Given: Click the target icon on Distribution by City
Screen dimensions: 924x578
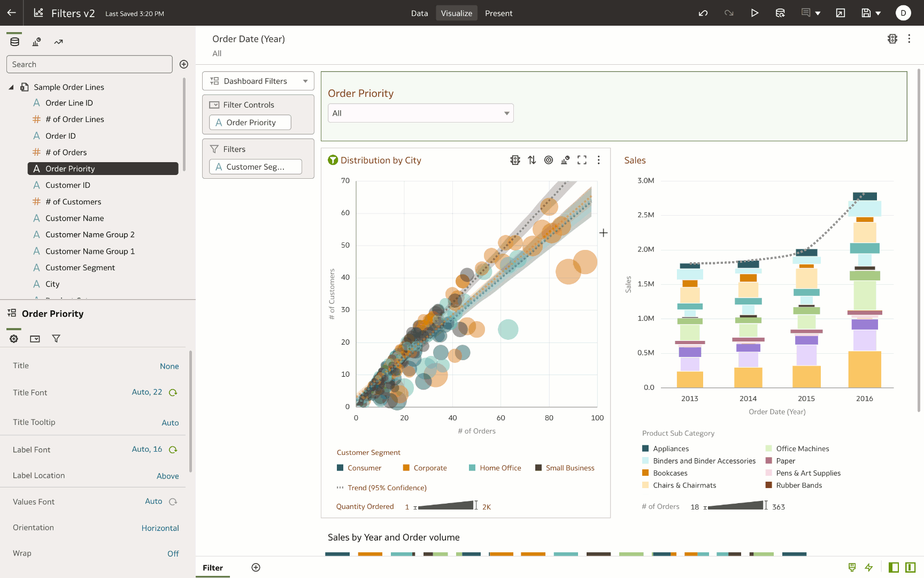Looking at the screenshot, I should [549, 160].
